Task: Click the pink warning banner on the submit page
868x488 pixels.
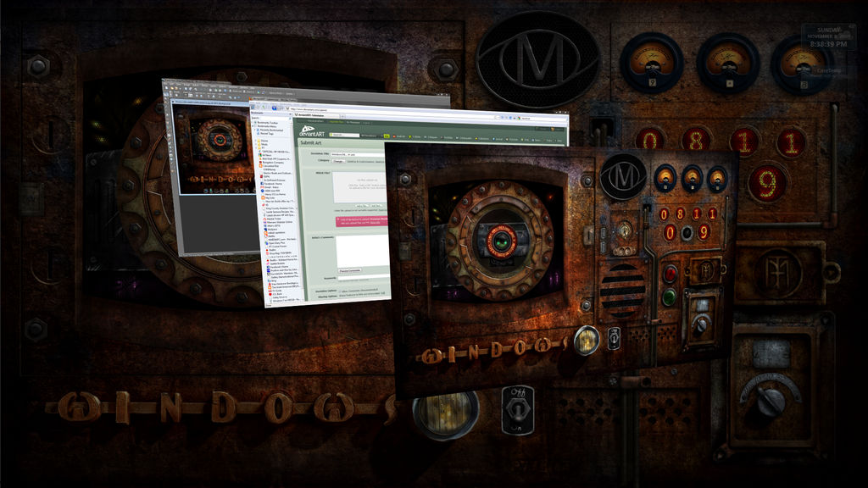Action: pyautogui.click(x=361, y=221)
